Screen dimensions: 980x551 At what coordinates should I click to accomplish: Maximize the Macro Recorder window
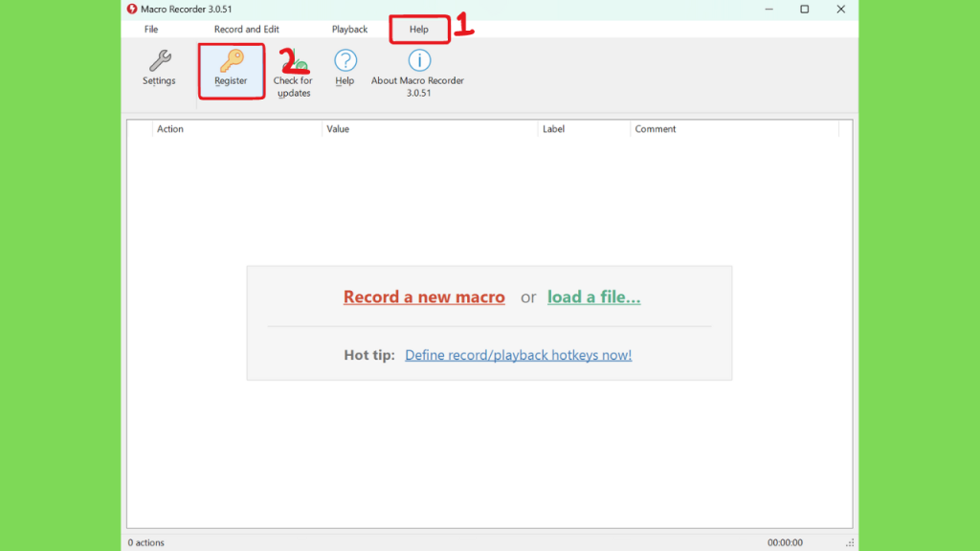point(804,10)
